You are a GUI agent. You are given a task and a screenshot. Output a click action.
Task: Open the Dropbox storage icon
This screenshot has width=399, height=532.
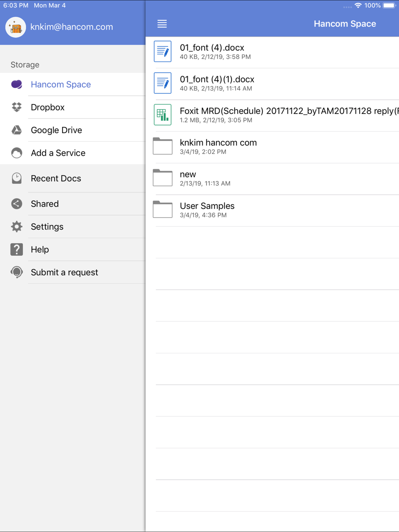click(17, 107)
